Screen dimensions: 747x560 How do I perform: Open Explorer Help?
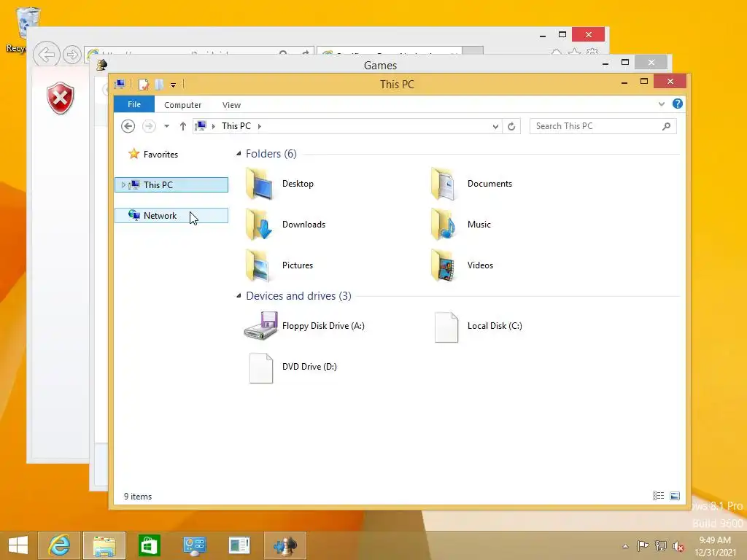coord(677,104)
